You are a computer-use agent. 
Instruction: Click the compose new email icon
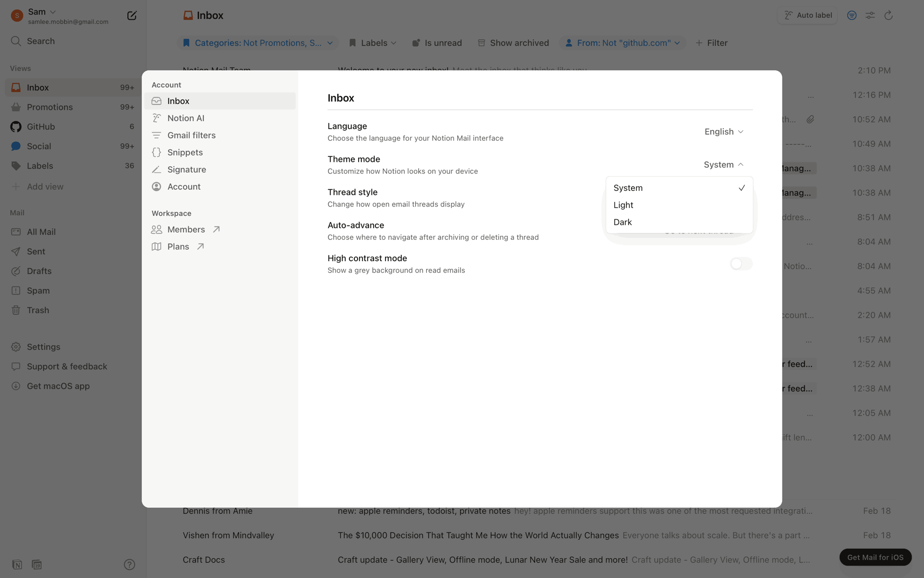tap(131, 16)
